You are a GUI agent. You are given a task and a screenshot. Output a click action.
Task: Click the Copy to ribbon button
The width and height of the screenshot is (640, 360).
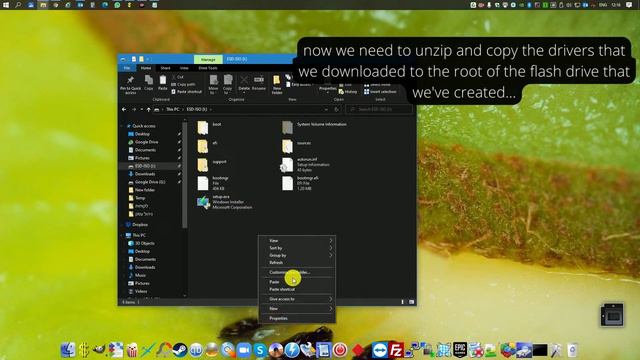tap(228, 84)
